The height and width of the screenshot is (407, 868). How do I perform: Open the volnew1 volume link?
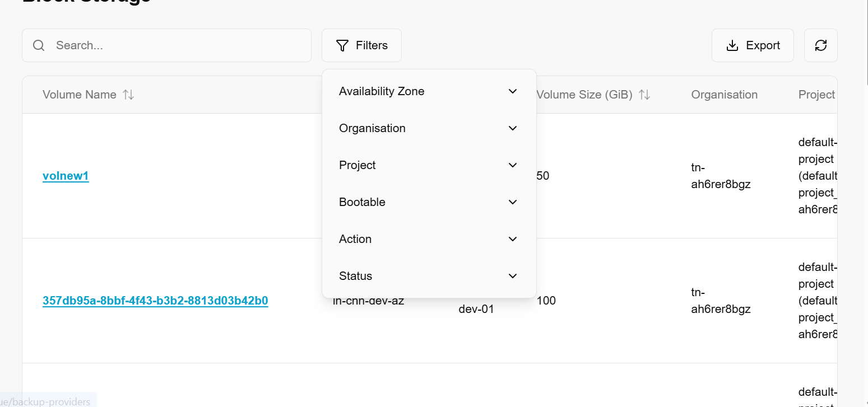click(66, 176)
